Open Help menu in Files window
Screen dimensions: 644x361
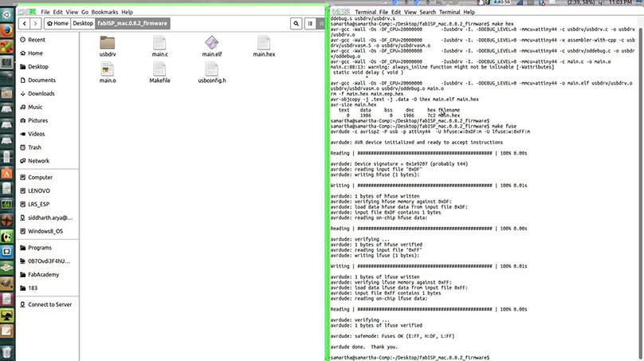pyautogui.click(x=127, y=12)
